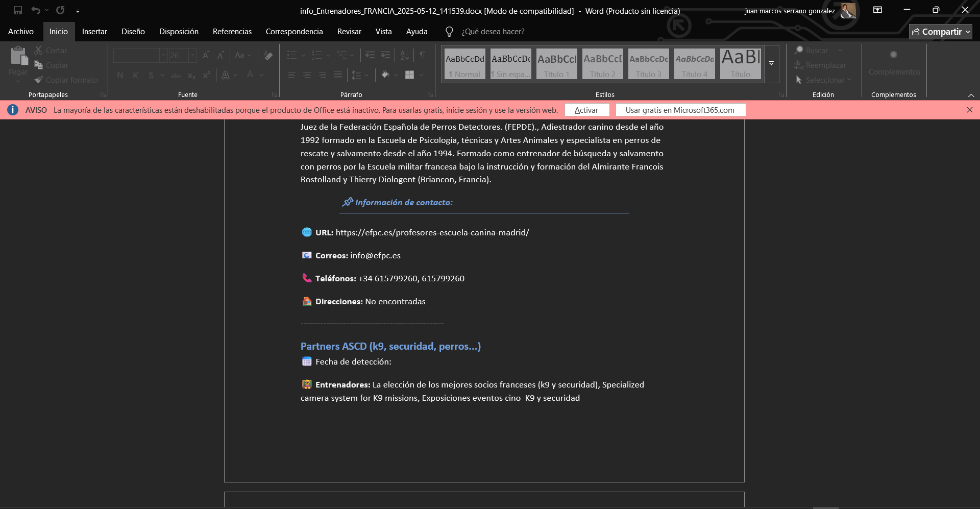Open the Seleccionar dropdown
The image size is (980, 509).
tap(823, 80)
